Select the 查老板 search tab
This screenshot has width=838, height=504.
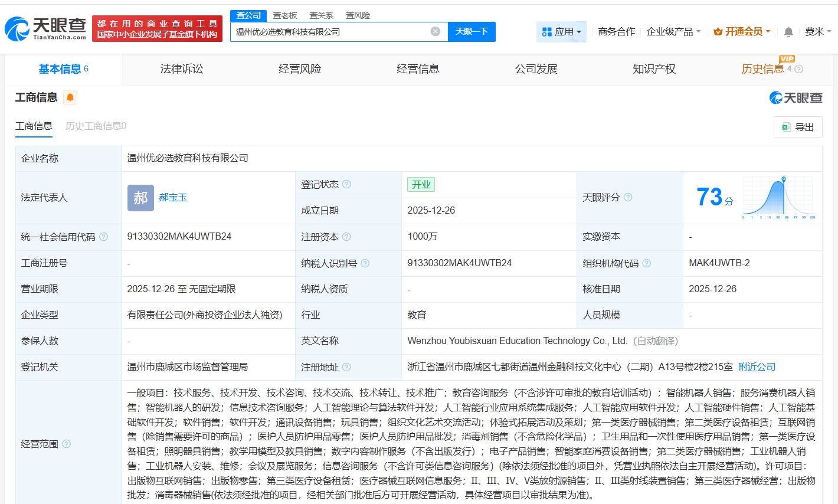pos(285,15)
